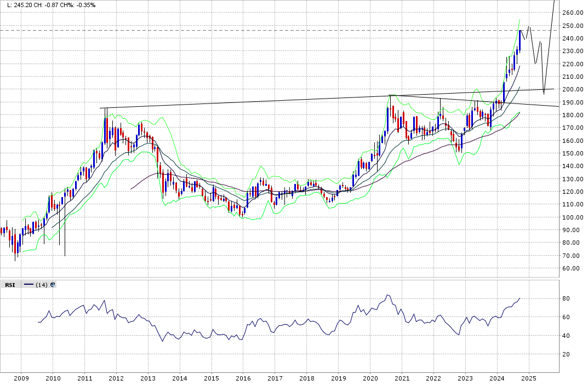Viewport: 588px width, 386px height.
Task: Select the 2016 label on the time axis
Action: (x=243, y=378)
